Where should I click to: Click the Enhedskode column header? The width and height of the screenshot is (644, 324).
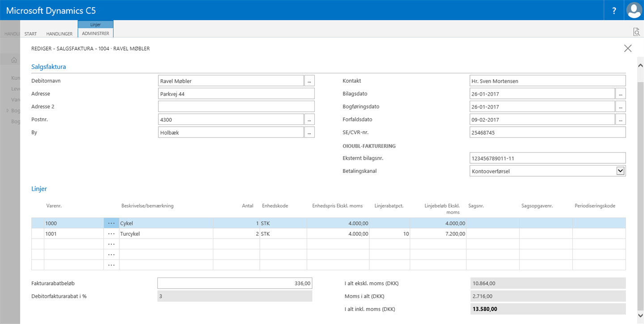point(275,206)
